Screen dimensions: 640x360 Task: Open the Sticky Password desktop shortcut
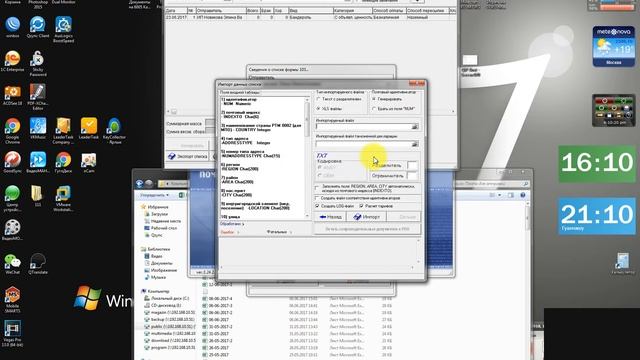(38, 63)
